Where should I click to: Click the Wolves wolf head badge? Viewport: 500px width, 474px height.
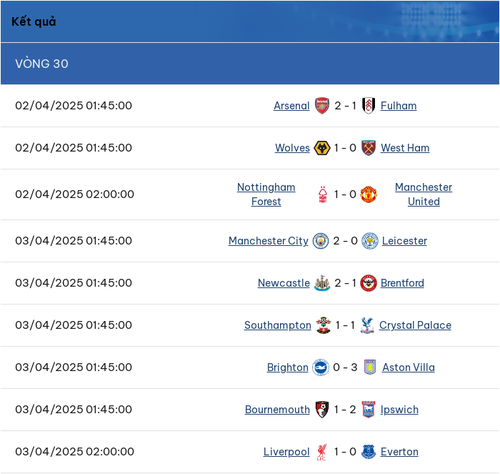click(x=322, y=148)
